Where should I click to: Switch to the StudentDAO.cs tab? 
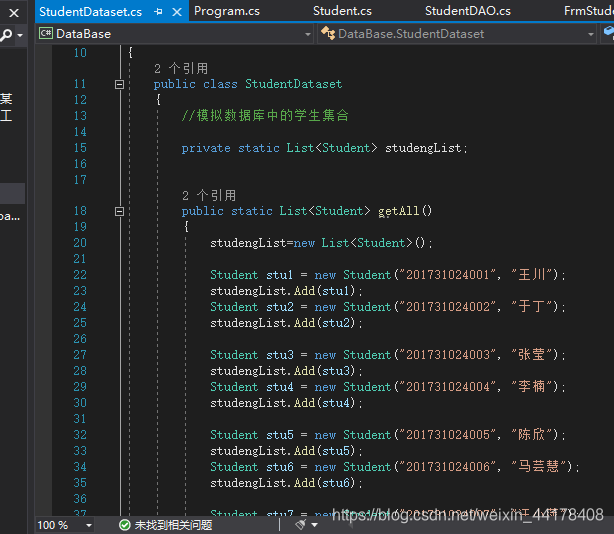[x=468, y=11]
